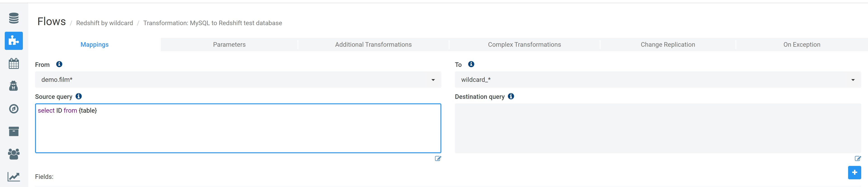The image size is (868, 187).
Task: Click the Redshift by wildcard breadcrumb link
Action: 105,23
